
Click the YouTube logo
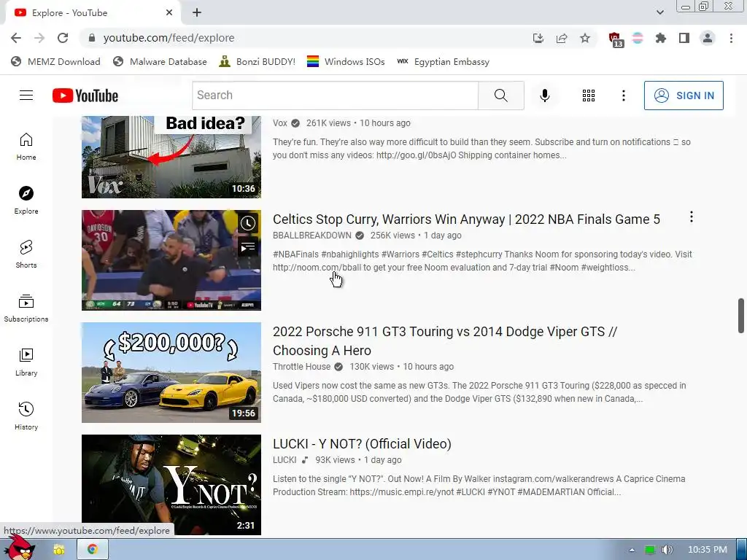click(85, 96)
